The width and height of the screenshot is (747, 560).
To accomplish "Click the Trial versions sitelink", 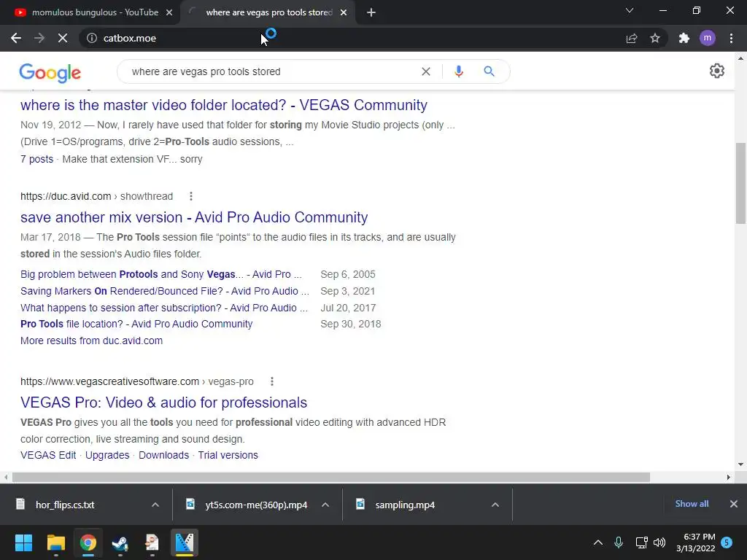I will pyautogui.click(x=228, y=455).
